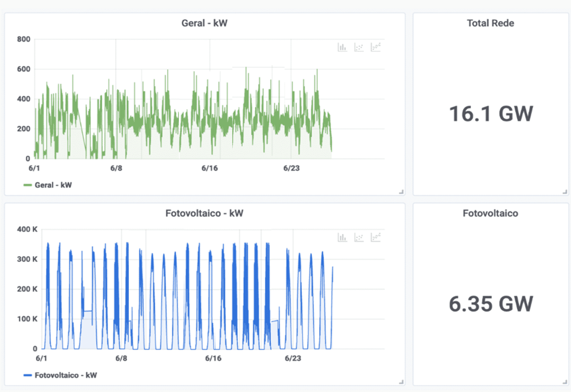Open the Geral - kW panel title menu

pyautogui.click(x=204, y=23)
